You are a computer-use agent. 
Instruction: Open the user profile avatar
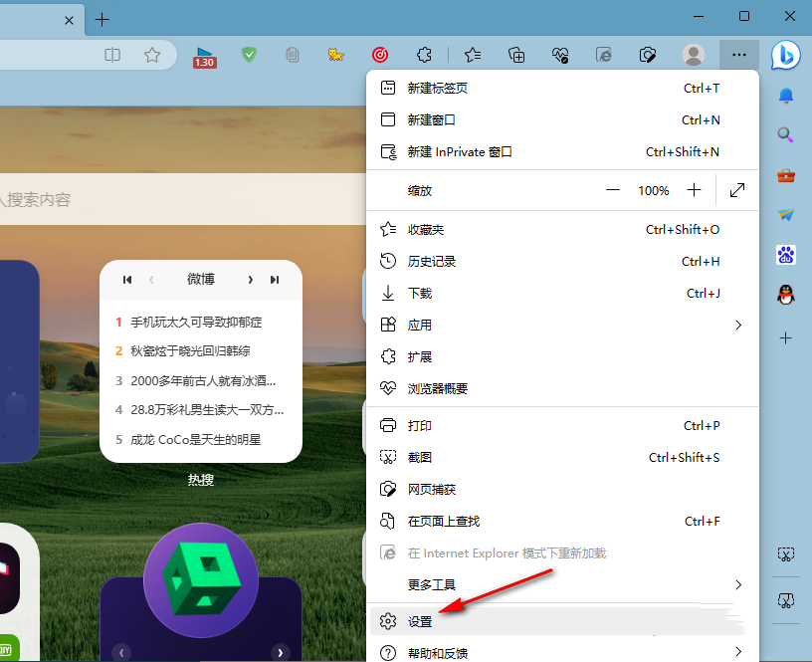[x=694, y=55]
